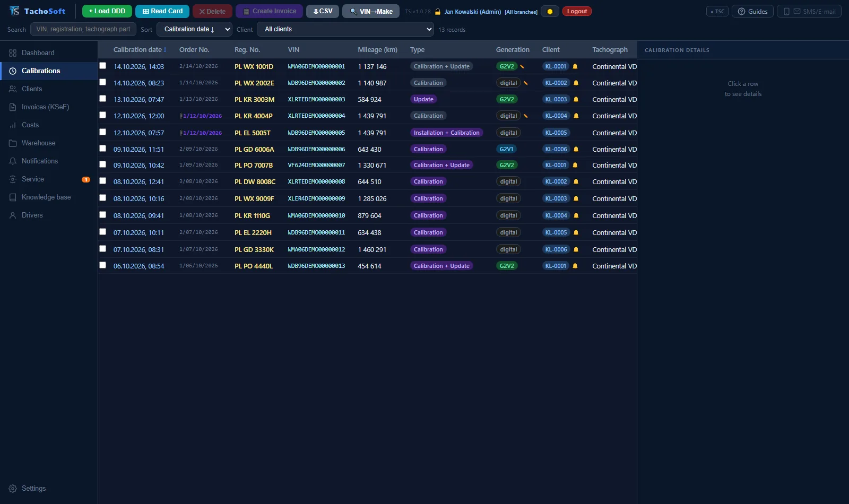Image resolution: width=849 pixels, height=504 pixels.
Task: Open the Warehouse section
Action: (49, 143)
